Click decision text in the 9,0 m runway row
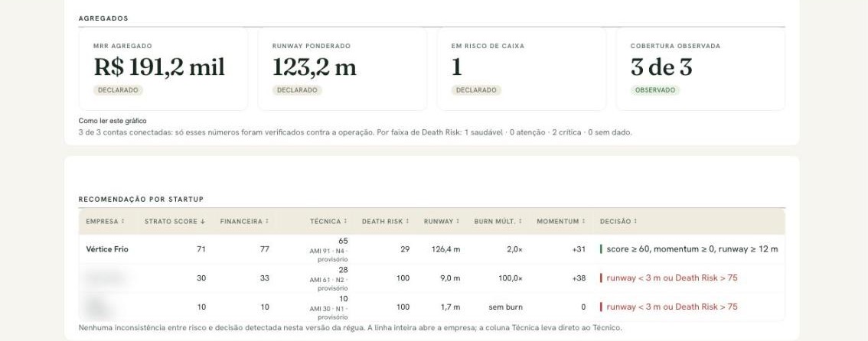868x341 pixels. coord(672,278)
